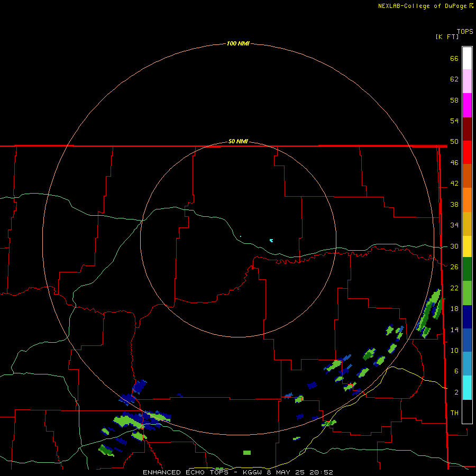This screenshot has height=476, width=476.
Task: Click the 100 NMI range ring label
Action: tap(238, 43)
